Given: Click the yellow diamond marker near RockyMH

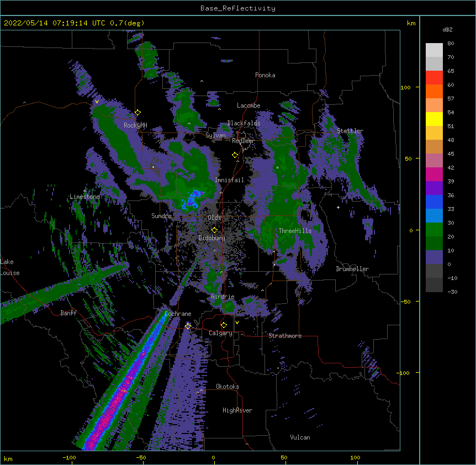Looking at the screenshot, I should (x=138, y=113).
